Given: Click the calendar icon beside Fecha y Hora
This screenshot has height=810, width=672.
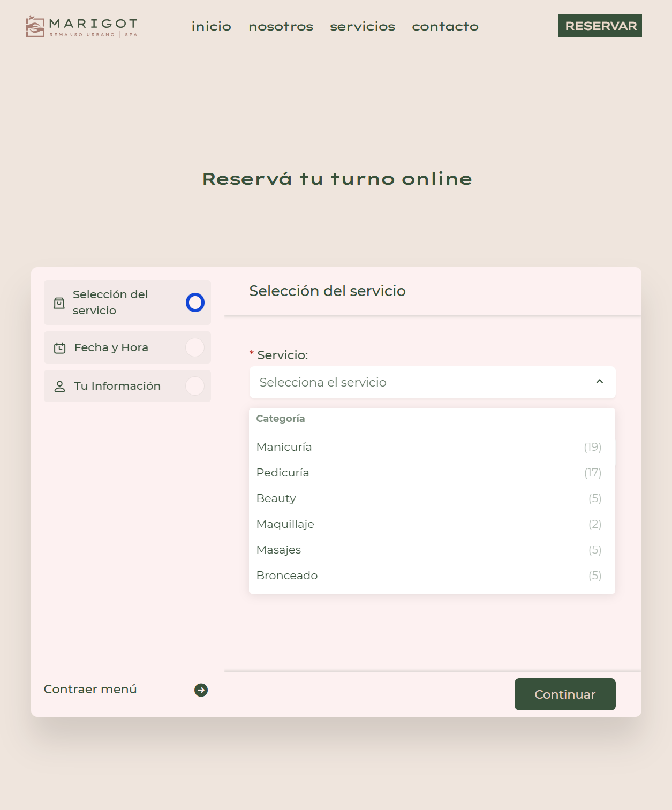Looking at the screenshot, I should coord(59,348).
